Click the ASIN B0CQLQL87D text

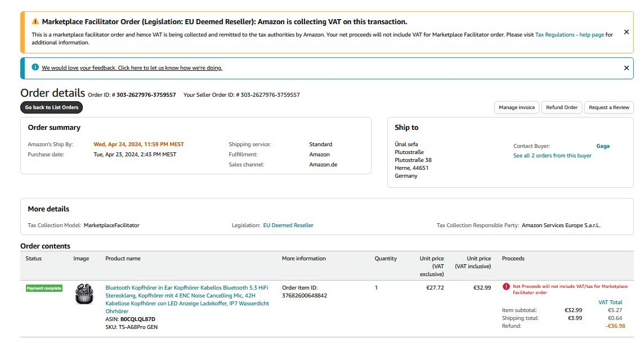(x=137, y=319)
